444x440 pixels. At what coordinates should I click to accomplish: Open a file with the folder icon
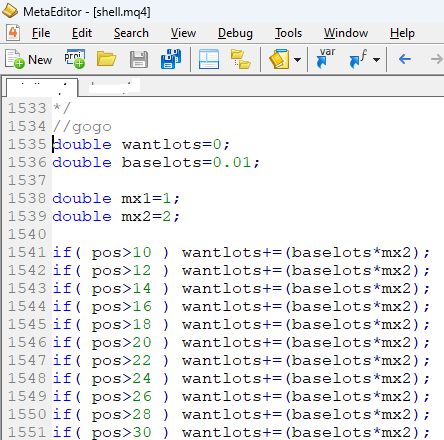tap(107, 60)
